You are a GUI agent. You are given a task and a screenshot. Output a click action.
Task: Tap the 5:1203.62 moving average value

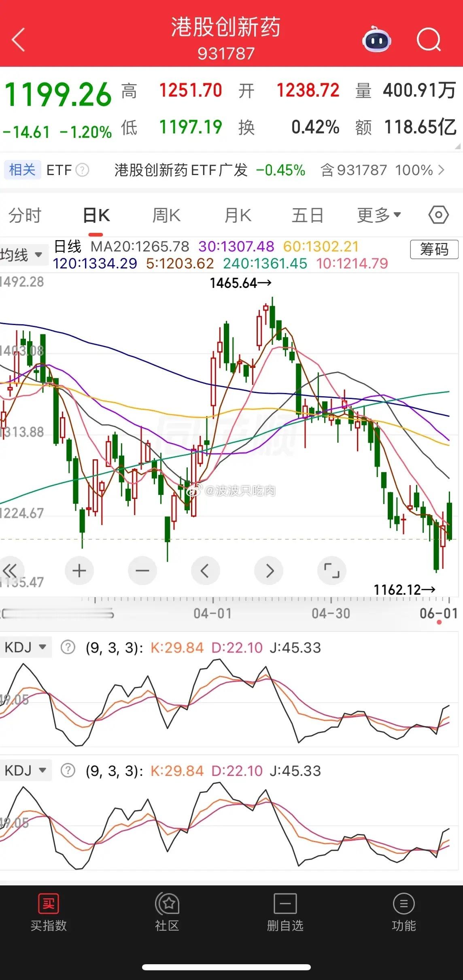(x=180, y=263)
